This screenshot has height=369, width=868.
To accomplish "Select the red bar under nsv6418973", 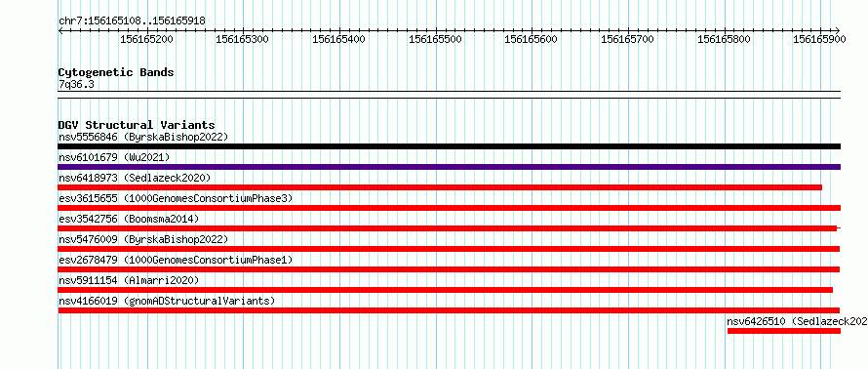I will pos(440,187).
